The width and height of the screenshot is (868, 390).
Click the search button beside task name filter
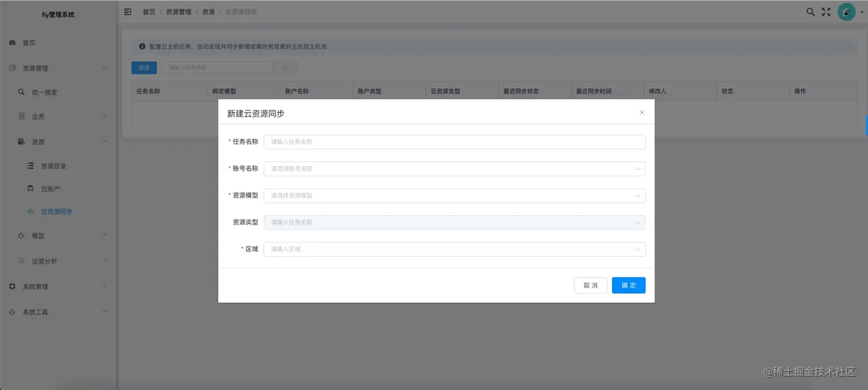(x=285, y=68)
